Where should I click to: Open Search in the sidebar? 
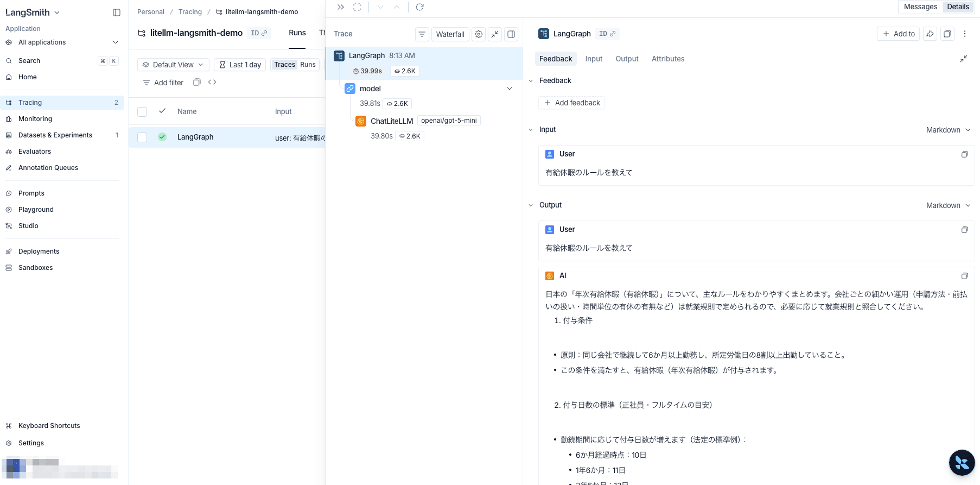(x=62, y=61)
